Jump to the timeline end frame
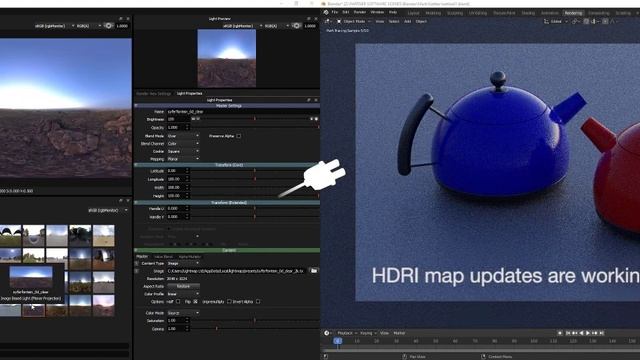Image resolution: width=640 pixels, height=360 pixels. 601,333
